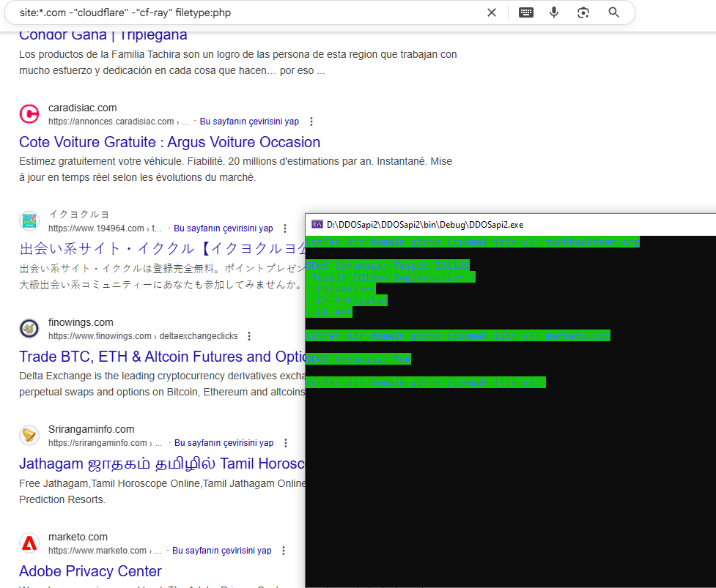
Task: Translate the Srirangaminfo.com page link
Action: [224, 443]
